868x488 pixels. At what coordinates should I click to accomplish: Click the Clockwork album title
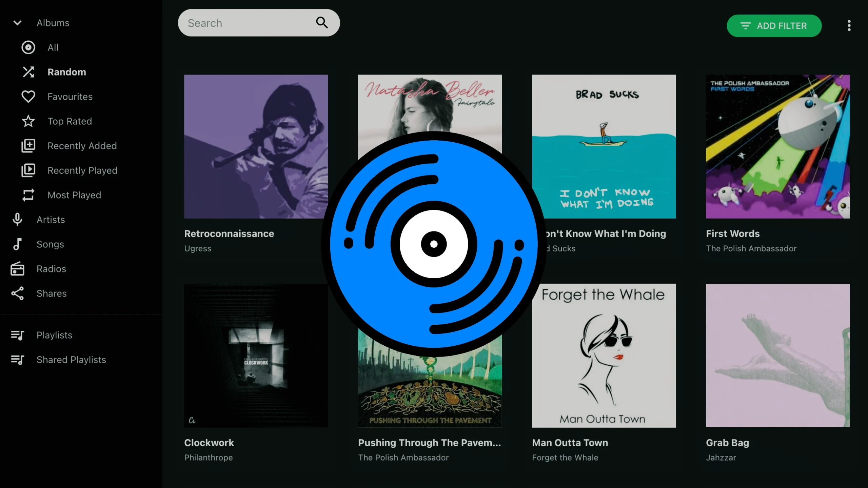pyautogui.click(x=209, y=443)
